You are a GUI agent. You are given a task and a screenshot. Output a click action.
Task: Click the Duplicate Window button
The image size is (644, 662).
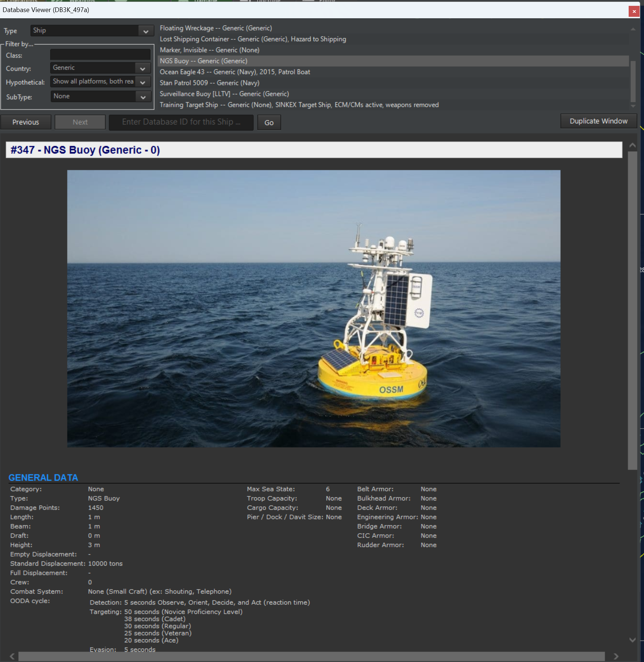coord(598,121)
